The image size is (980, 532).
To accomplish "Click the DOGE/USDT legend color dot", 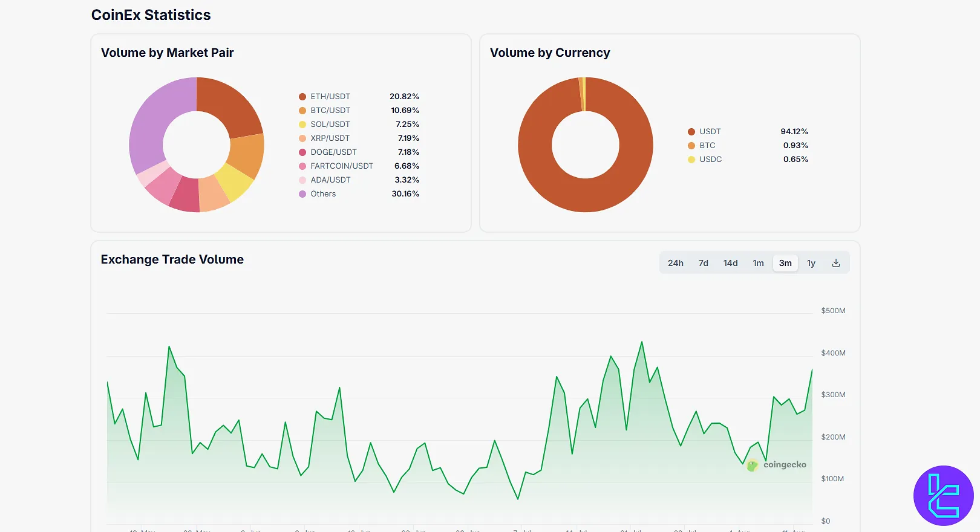I will tap(302, 152).
